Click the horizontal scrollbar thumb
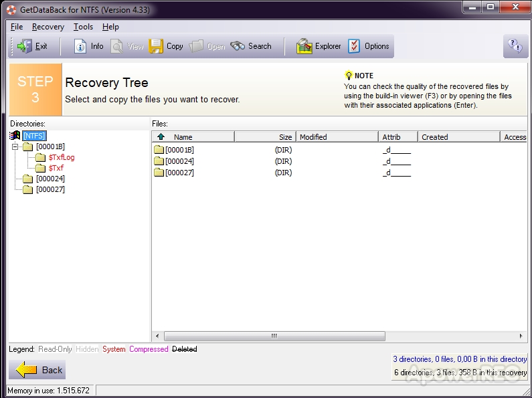Viewport: 532px width, 398px height. 274,336
